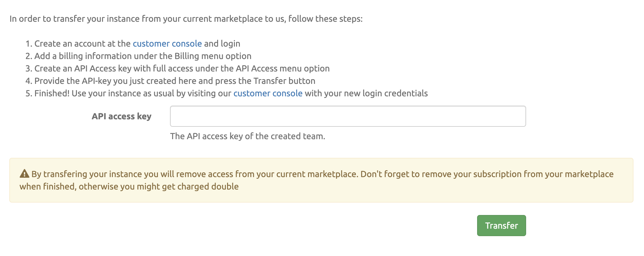The width and height of the screenshot is (644, 256).
Task: Click the intro sentence about transferring your instance
Action: pyautogui.click(x=186, y=19)
